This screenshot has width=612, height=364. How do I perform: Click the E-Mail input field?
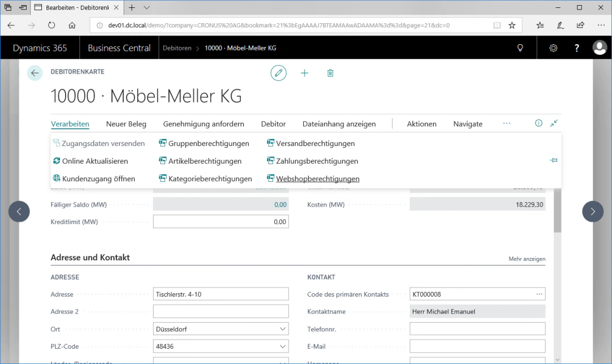pos(477,346)
